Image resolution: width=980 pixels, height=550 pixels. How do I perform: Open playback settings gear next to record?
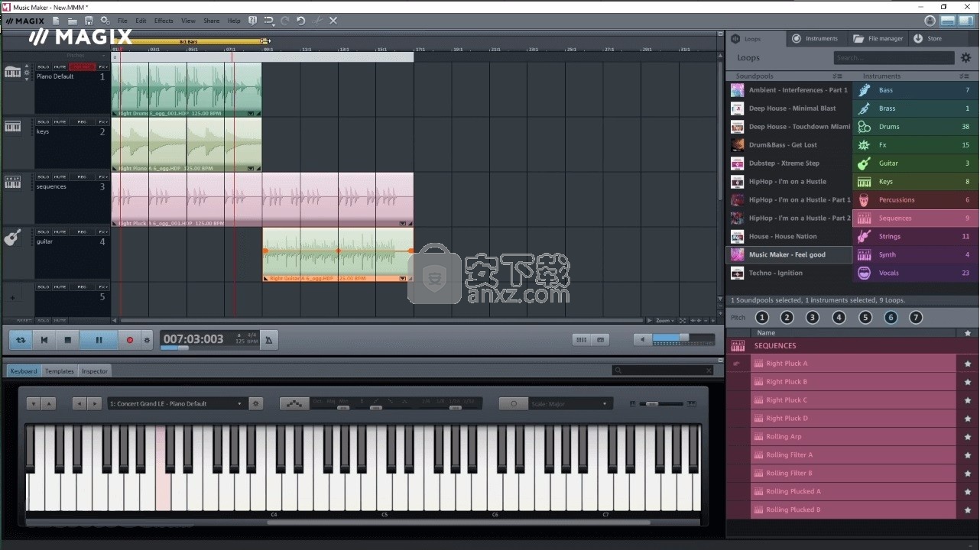147,340
